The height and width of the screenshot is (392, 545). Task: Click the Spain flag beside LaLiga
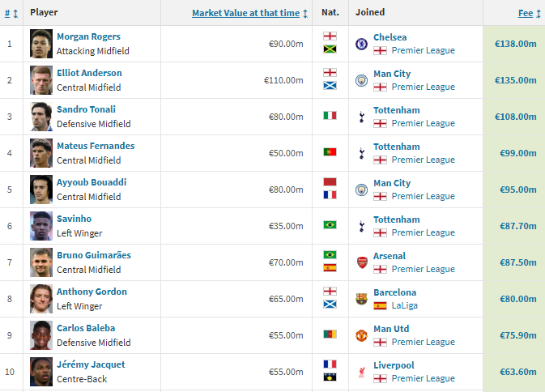pyautogui.click(x=380, y=306)
